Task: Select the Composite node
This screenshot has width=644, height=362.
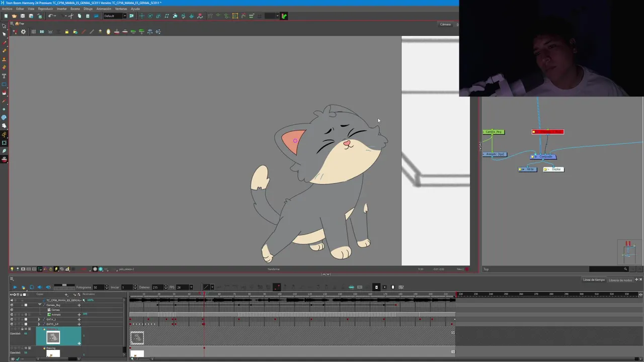Action: click(543, 156)
